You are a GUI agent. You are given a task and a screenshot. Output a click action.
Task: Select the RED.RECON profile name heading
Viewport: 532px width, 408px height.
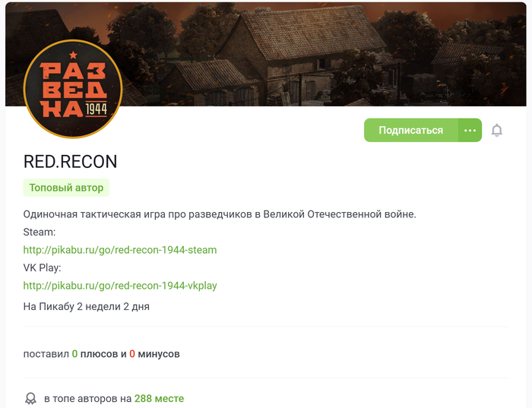pyautogui.click(x=70, y=161)
